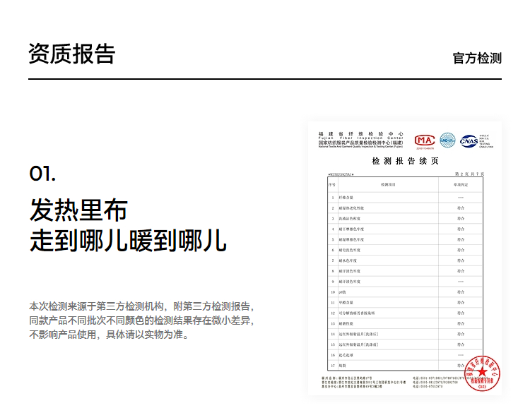Click the 官方检测 label
The image size is (530, 420).
coord(477,58)
